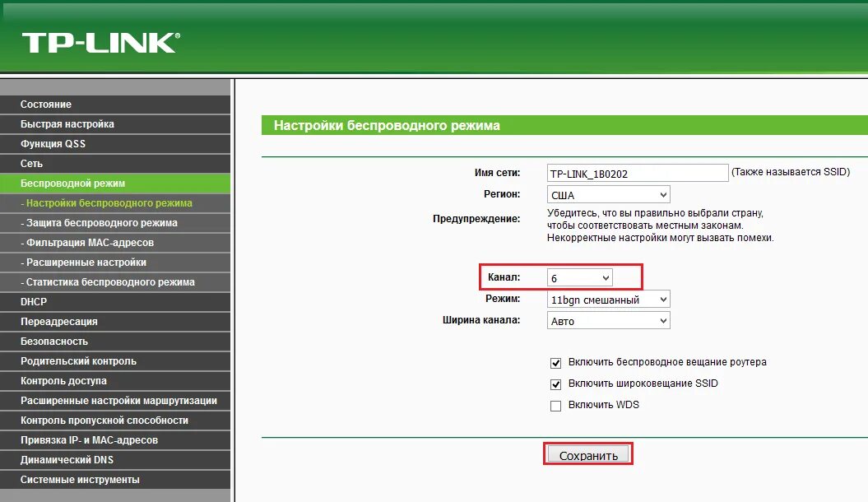868x502 pixels.
Task: Open Быстрая настройка in the sidebar
Action: click(x=115, y=124)
